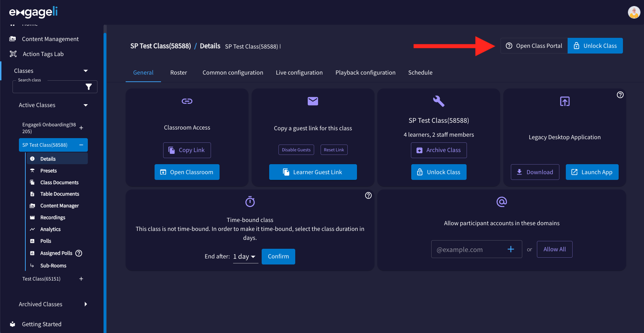Screen dimensions: 644x333
Task: Expand Test Class(65151) using the plus icon
Action: click(x=81, y=279)
